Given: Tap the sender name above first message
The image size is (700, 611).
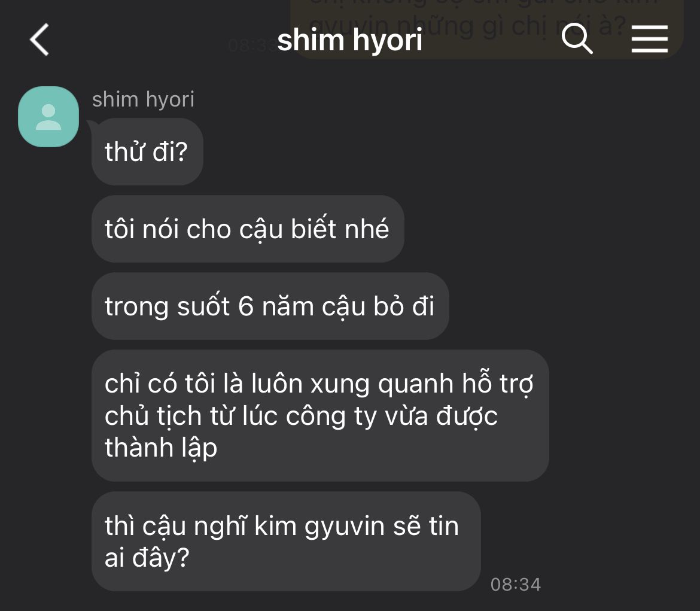Looking at the screenshot, I should [x=143, y=99].
